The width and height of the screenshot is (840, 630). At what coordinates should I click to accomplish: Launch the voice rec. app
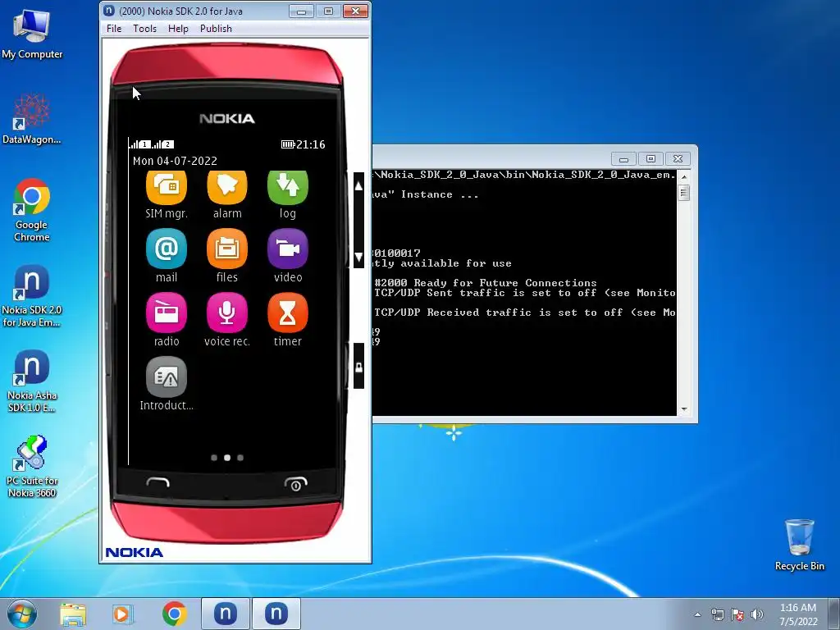tap(227, 313)
